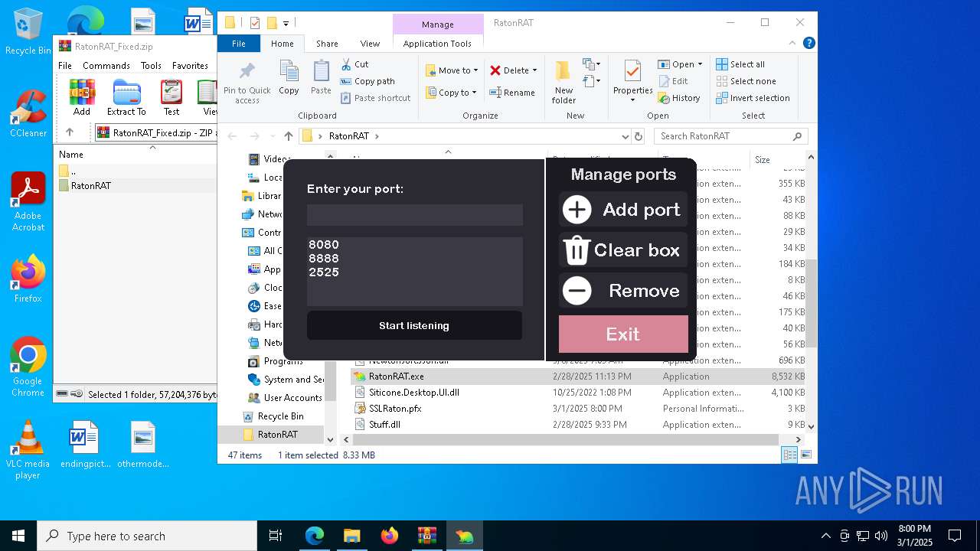This screenshot has width=980, height=551.
Task: Click Start listening button
Action: tap(414, 325)
